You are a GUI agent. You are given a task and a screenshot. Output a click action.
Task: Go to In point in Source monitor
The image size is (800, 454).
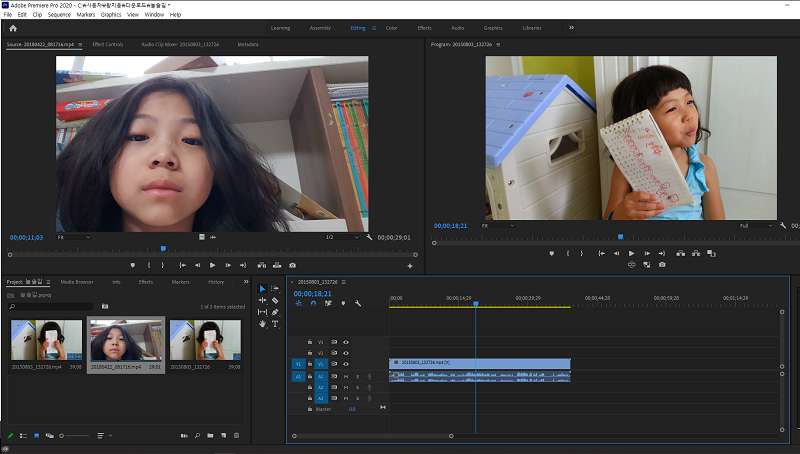tap(182, 265)
